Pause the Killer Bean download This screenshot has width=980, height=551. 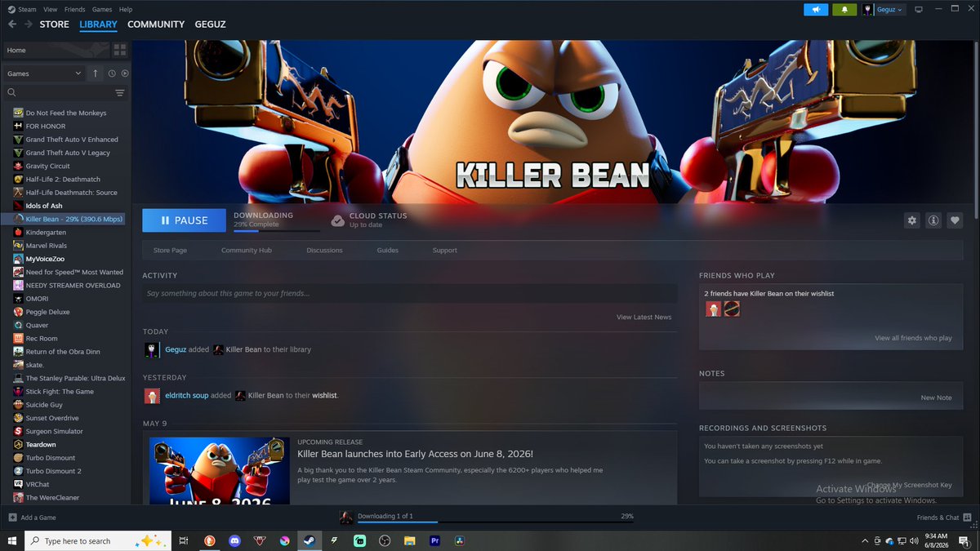click(x=184, y=220)
